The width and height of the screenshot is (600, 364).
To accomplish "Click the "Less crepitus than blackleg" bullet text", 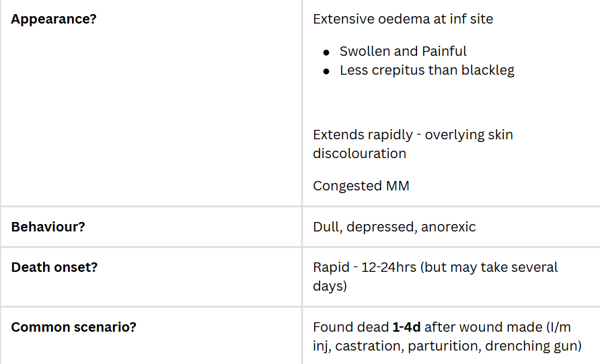I will point(426,70).
